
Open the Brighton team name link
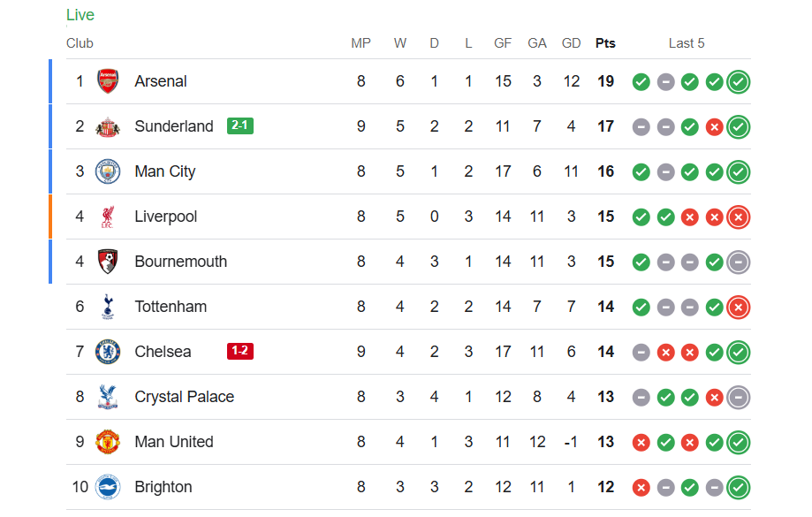pyautogui.click(x=163, y=487)
